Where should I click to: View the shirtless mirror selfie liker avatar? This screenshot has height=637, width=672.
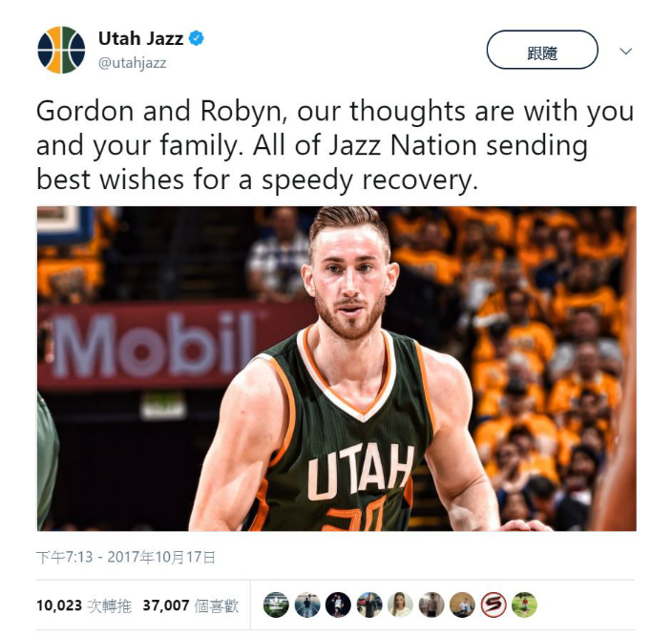[431, 605]
